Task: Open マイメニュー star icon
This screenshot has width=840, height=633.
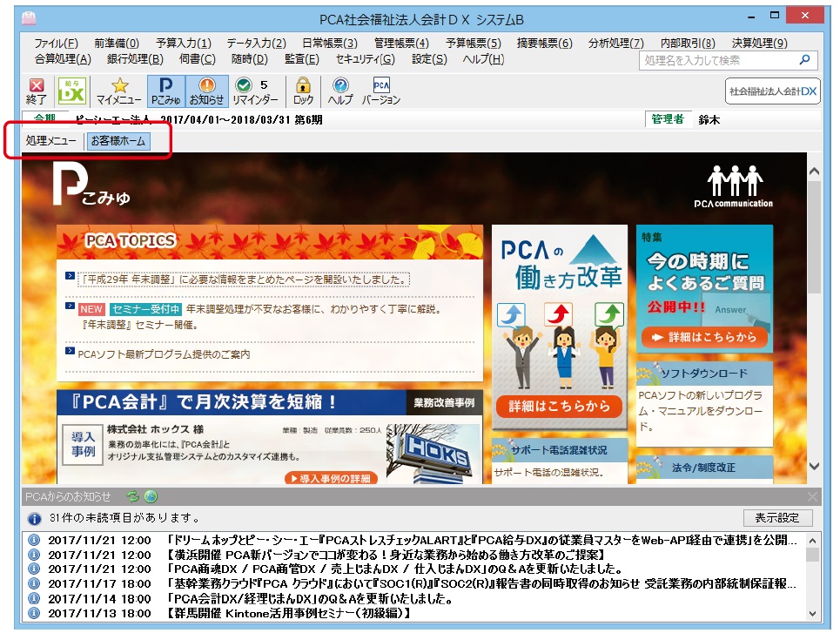Action: (x=119, y=91)
